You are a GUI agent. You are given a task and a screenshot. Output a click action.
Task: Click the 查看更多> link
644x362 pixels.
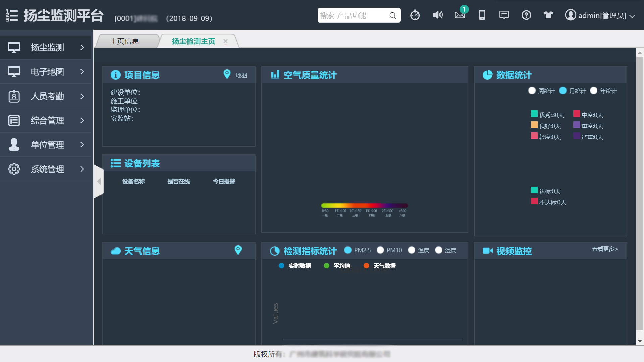tap(605, 249)
